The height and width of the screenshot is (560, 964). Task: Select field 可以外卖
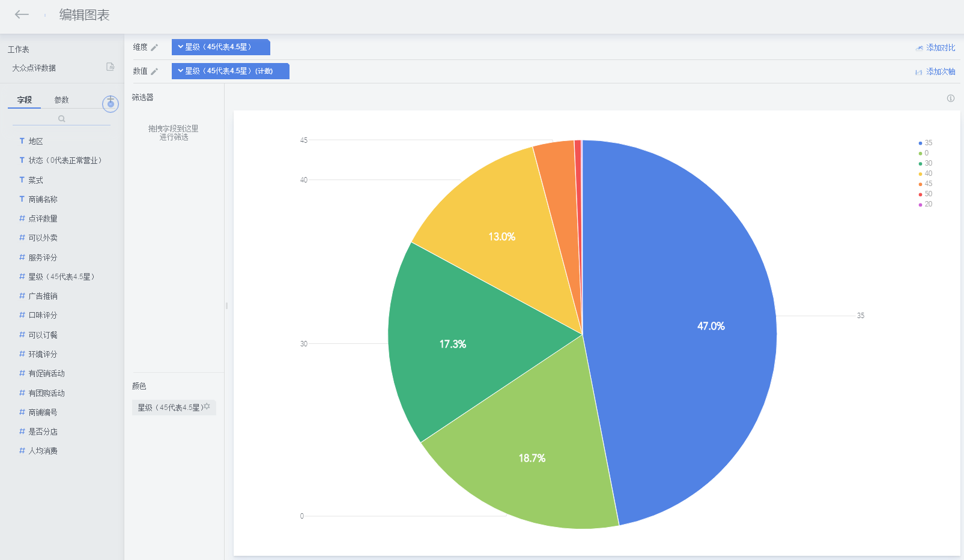tap(43, 238)
